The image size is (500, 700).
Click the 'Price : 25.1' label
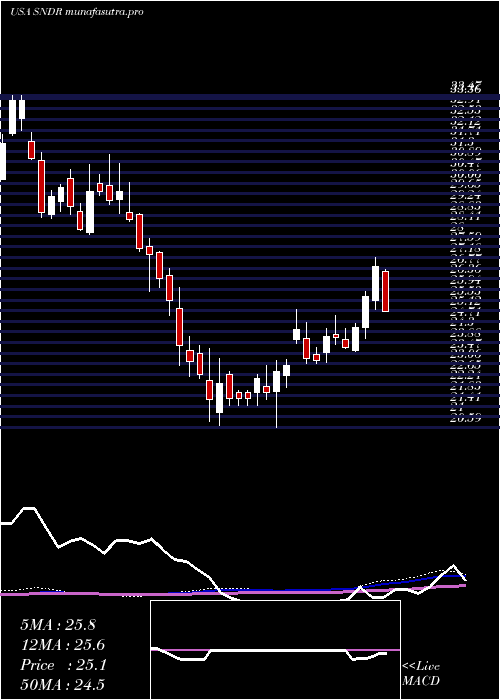(x=63, y=665)
